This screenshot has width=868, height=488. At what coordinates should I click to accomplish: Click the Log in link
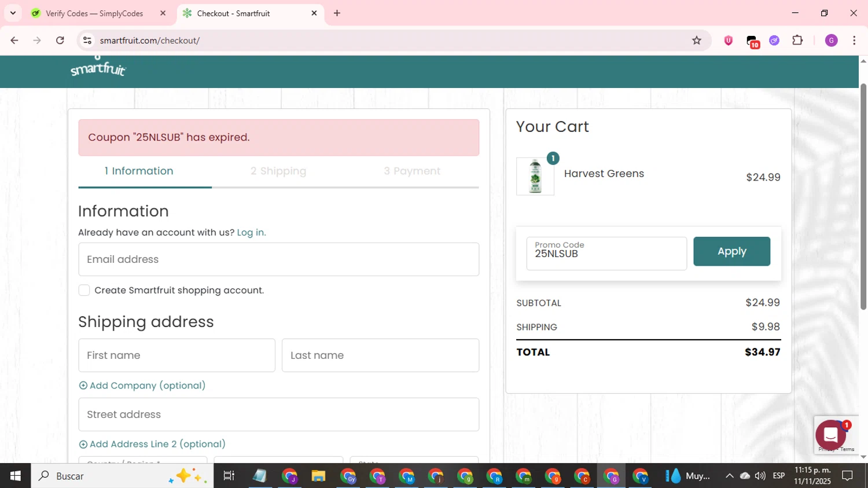(x=251, y=232)
